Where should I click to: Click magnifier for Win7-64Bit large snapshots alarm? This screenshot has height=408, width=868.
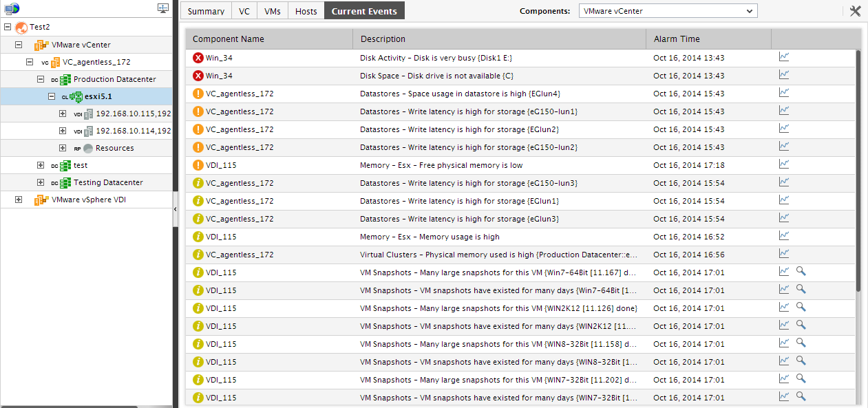[801, 271]
